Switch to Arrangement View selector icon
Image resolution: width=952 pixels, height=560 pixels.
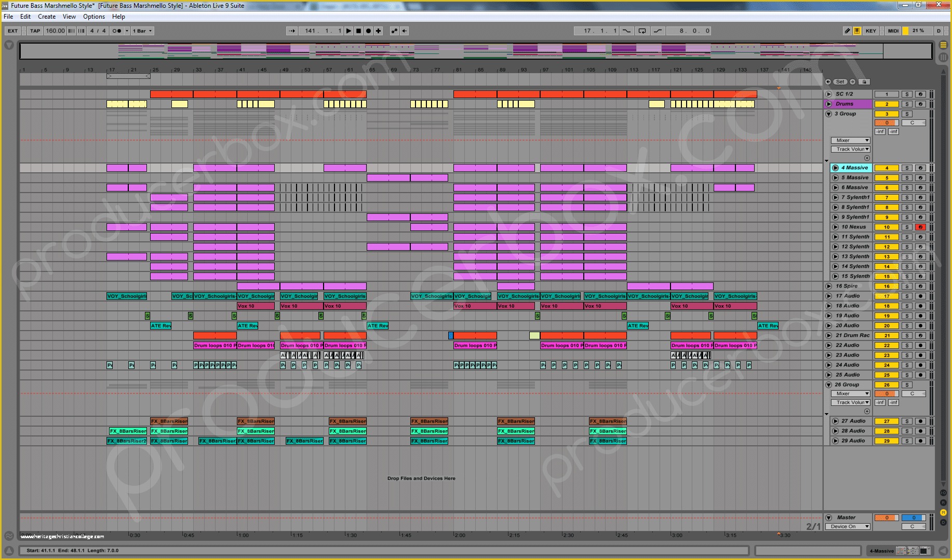pyautogui.click(x=944, y=45)
